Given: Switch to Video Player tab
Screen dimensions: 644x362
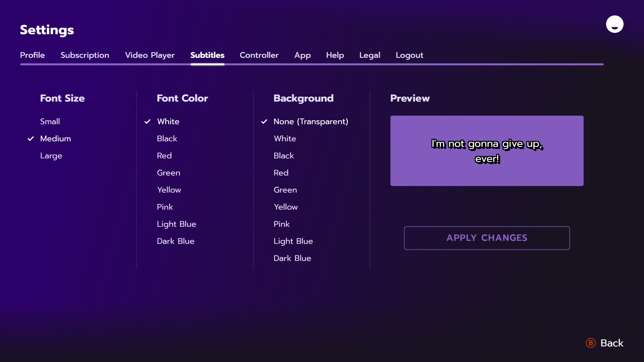Looking at the screenshot, I should [x=150, y=55].
